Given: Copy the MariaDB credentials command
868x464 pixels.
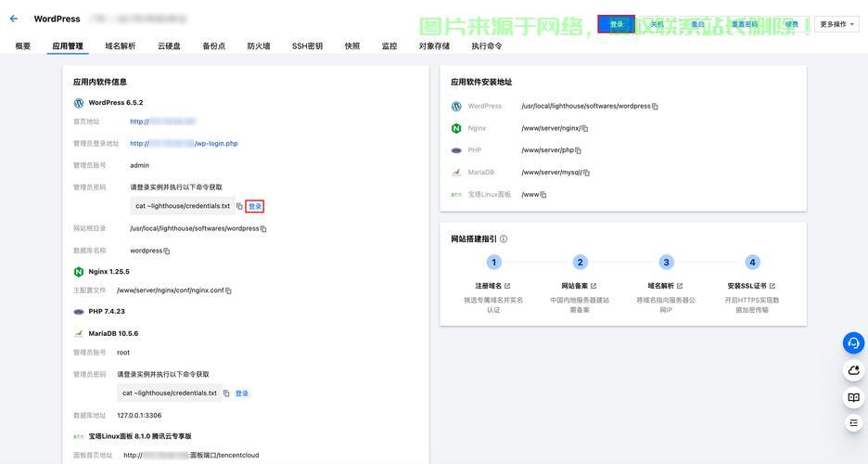Looking at the screenshot, I should coord(226,393).
